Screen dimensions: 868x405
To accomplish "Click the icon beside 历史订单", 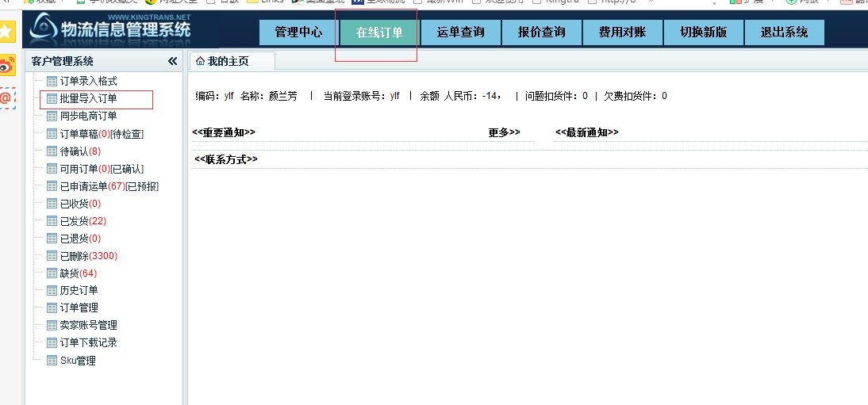I will pos(52,291).
